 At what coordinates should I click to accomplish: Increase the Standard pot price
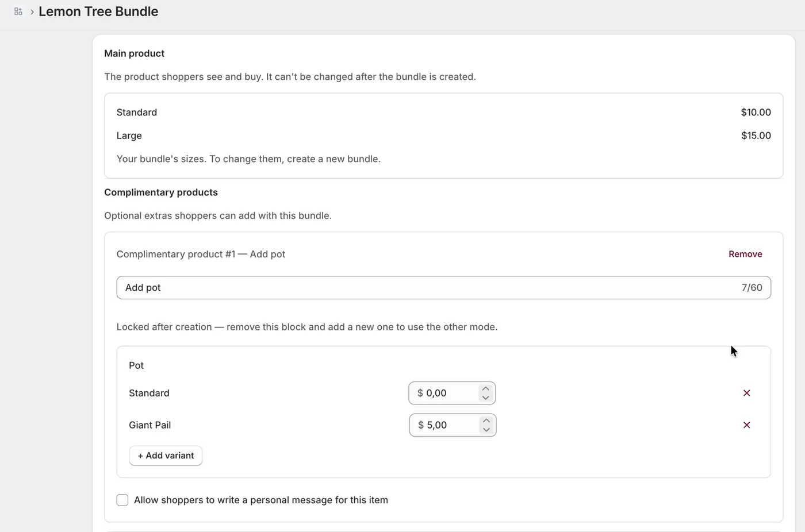(486, 388)
